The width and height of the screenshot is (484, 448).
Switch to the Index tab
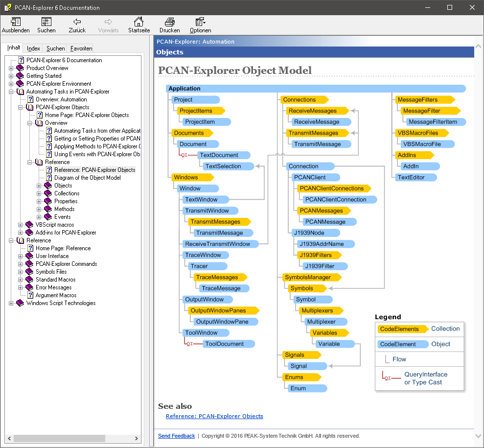click(x=33, y=48)
